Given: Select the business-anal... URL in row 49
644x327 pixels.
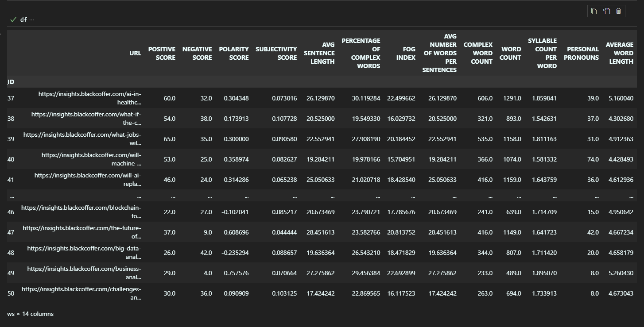Looking at the screenshot, I should (x=84, y=273).
